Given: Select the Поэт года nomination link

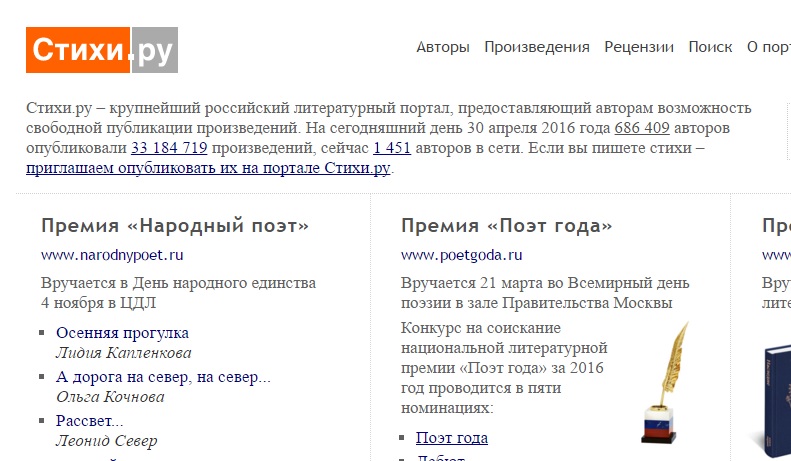Looking at the screenshot, I should pyautogui.click(x=452, y=438).
